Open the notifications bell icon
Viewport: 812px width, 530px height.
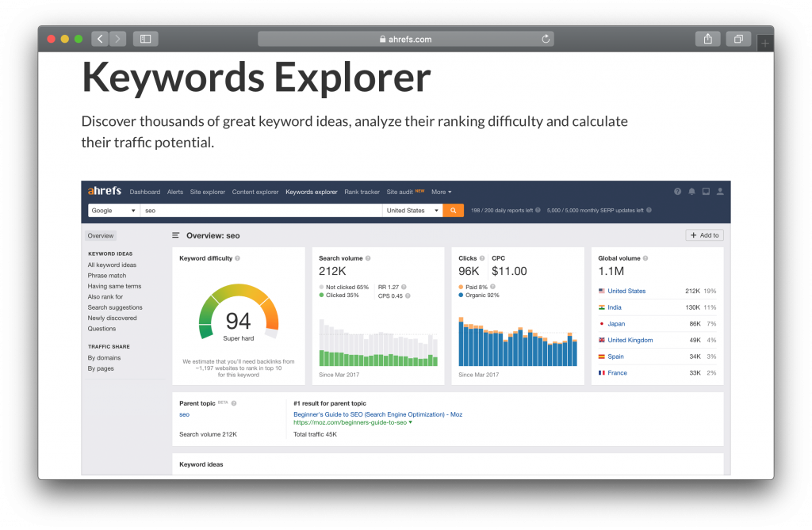coord(691,192)
